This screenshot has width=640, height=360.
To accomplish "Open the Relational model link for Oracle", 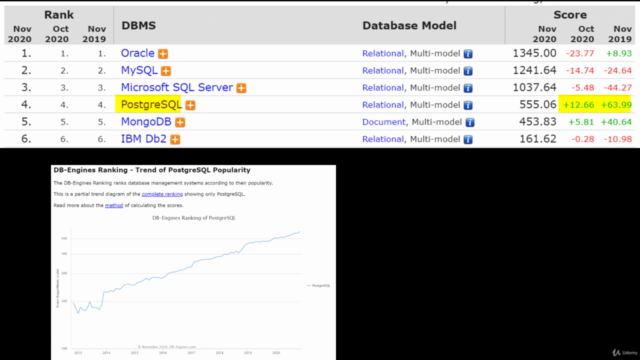I will coord(383,53).
